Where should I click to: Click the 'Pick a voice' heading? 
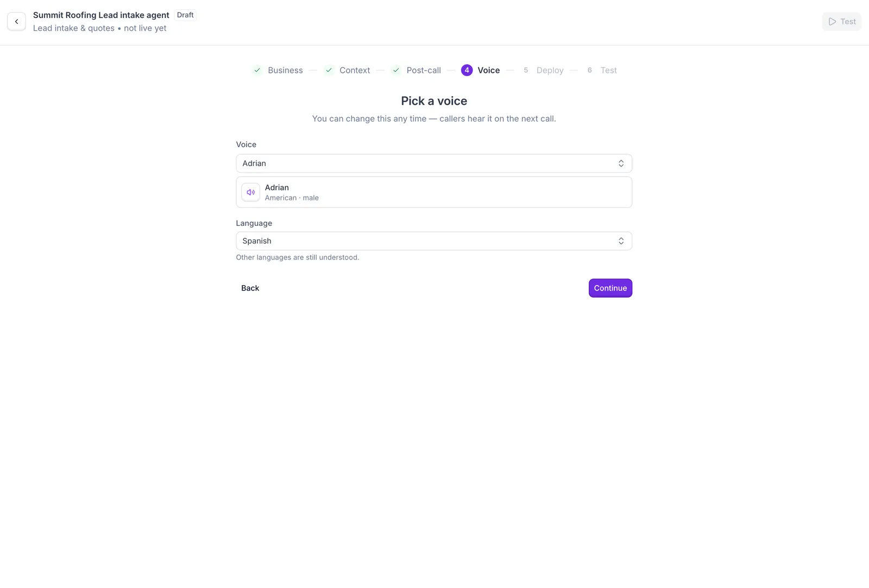(434, 101)
